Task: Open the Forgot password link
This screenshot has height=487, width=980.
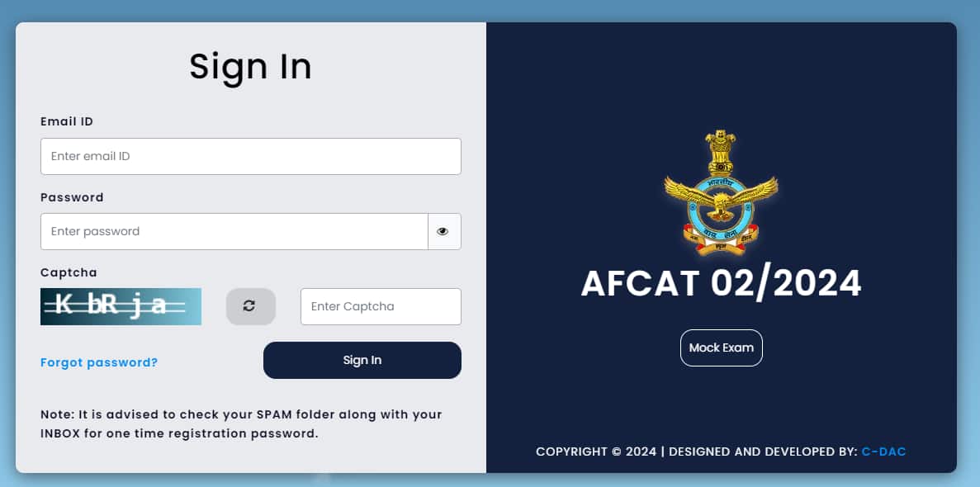Action: pos(99,362)
